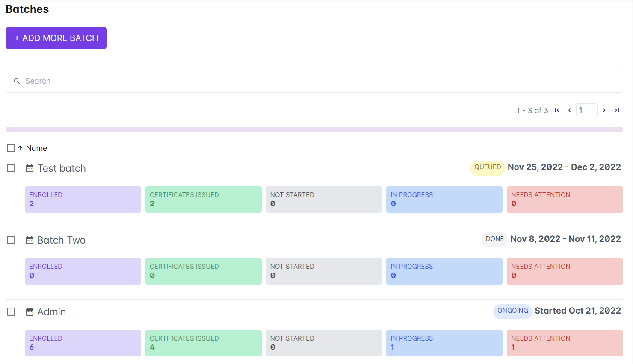This screenshot has width=633, height=364.
Task: Jump to last page of batches
Action: [617, 110]
